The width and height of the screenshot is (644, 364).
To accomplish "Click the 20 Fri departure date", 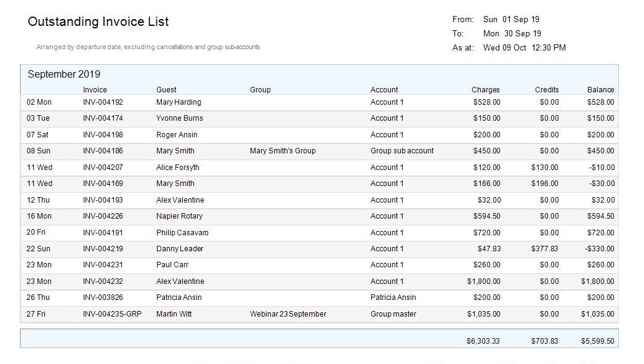I will (36, 232).
